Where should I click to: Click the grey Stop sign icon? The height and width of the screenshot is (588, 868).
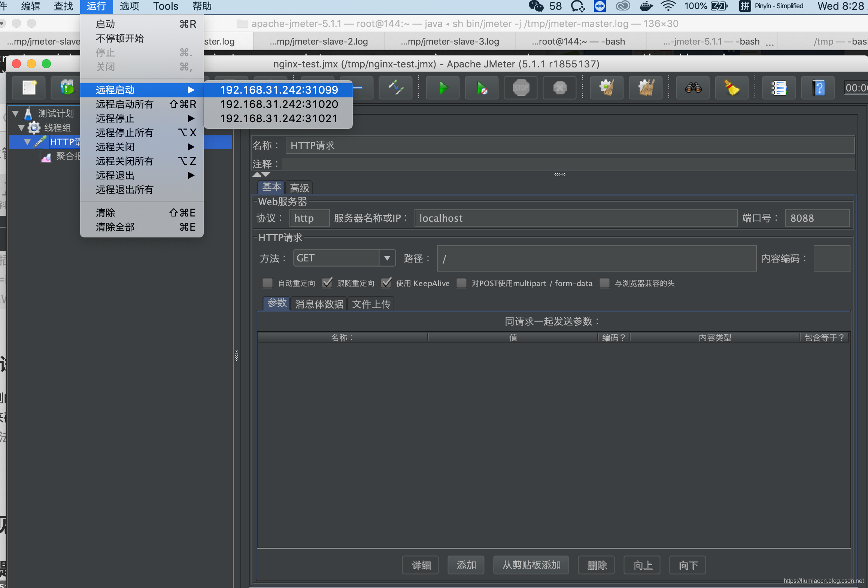(521, 88)
